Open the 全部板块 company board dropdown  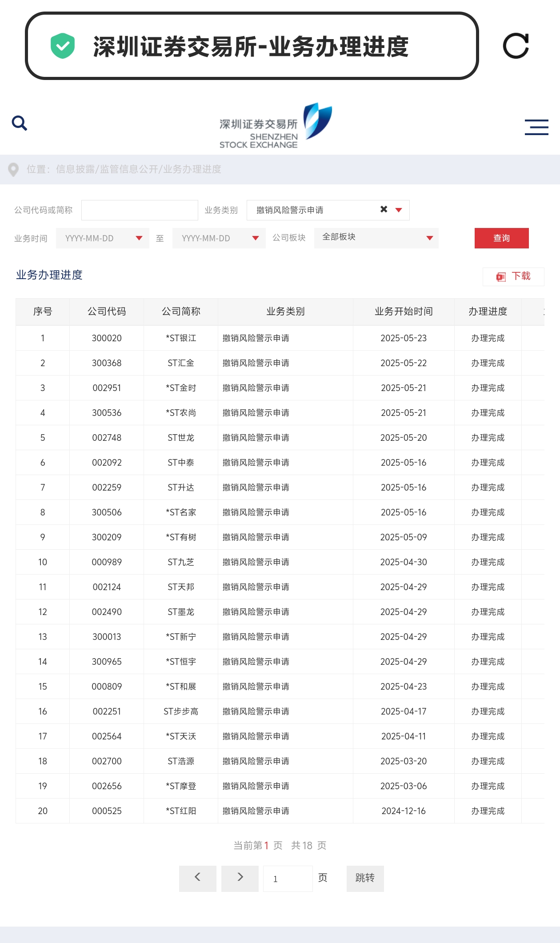(x=376, y=238)
